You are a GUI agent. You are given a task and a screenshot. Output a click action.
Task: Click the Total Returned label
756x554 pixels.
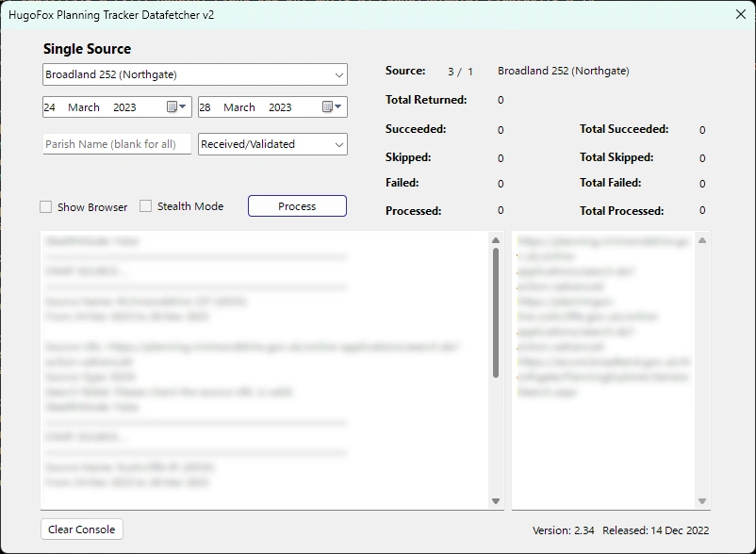coord(426,100)
